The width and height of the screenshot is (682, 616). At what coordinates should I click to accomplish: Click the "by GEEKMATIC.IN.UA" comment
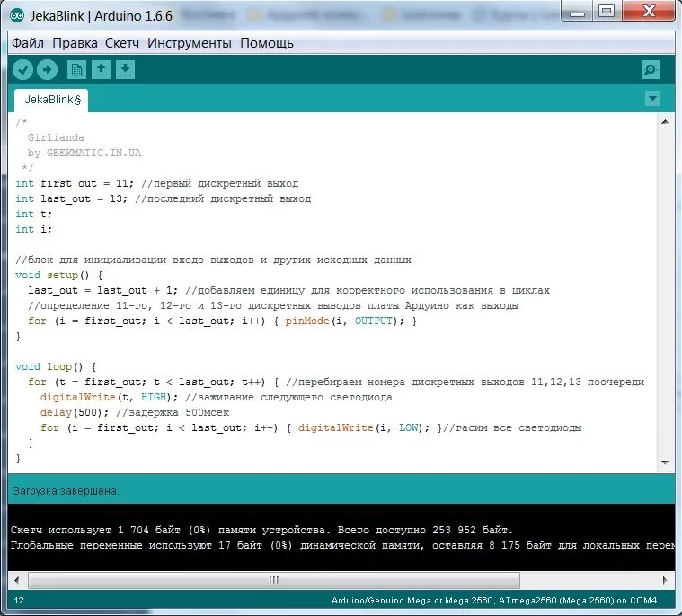(84, 153)
